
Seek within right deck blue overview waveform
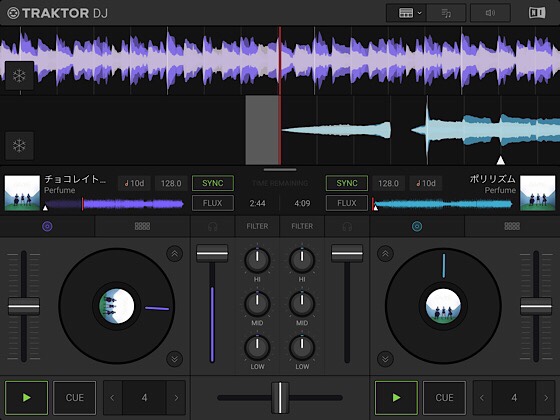pos(443,204)
